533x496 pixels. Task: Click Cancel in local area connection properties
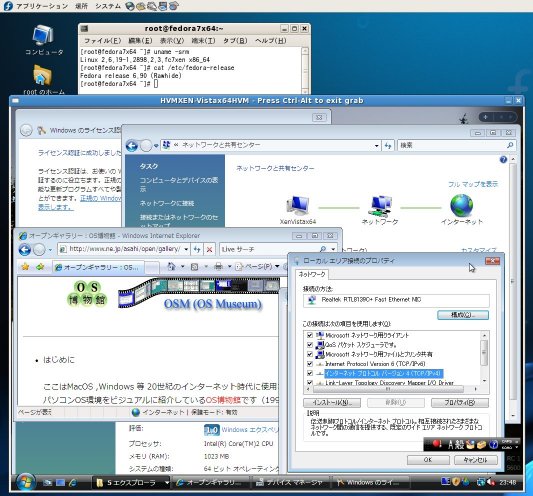476,460
